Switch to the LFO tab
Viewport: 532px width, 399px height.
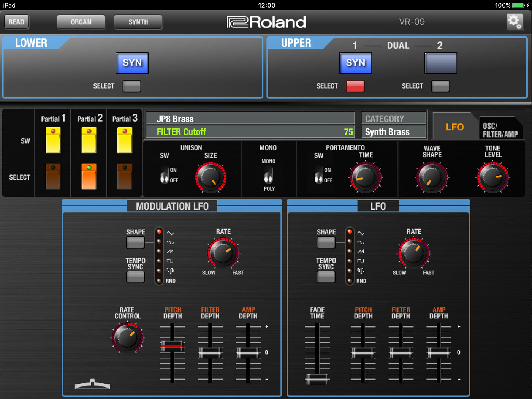click(455, 127)
